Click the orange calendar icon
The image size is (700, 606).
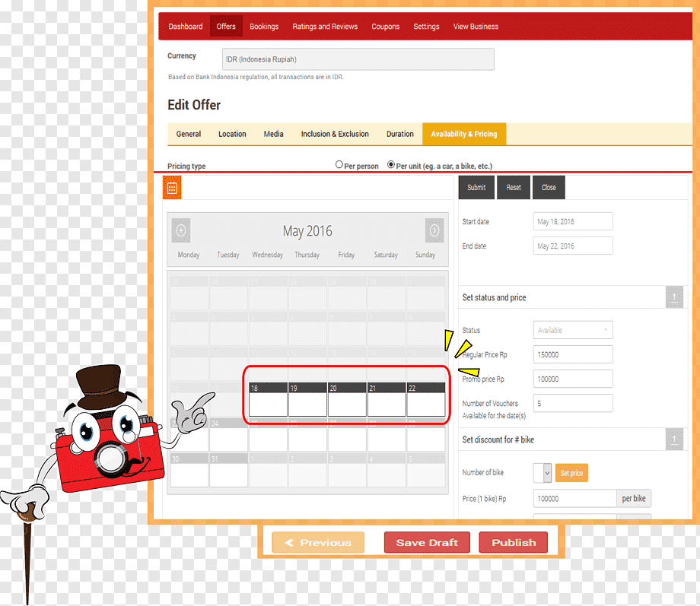point(172,187)
